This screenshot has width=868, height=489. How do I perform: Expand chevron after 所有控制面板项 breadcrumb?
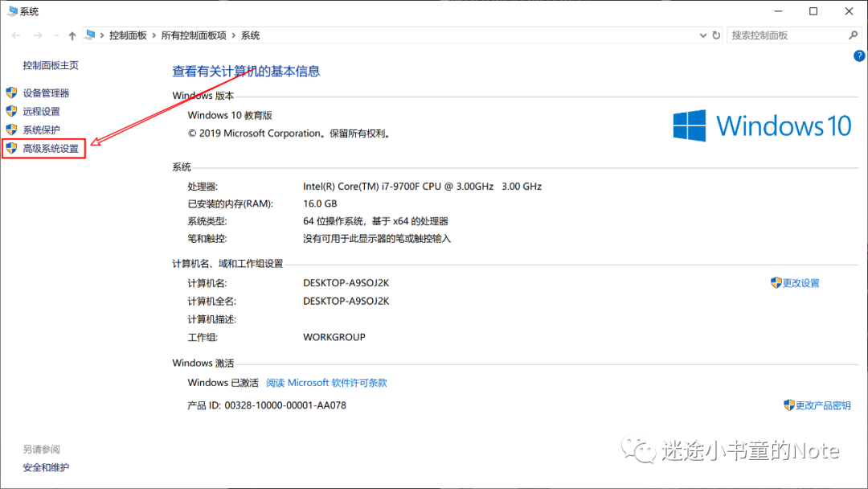point(234,35)
